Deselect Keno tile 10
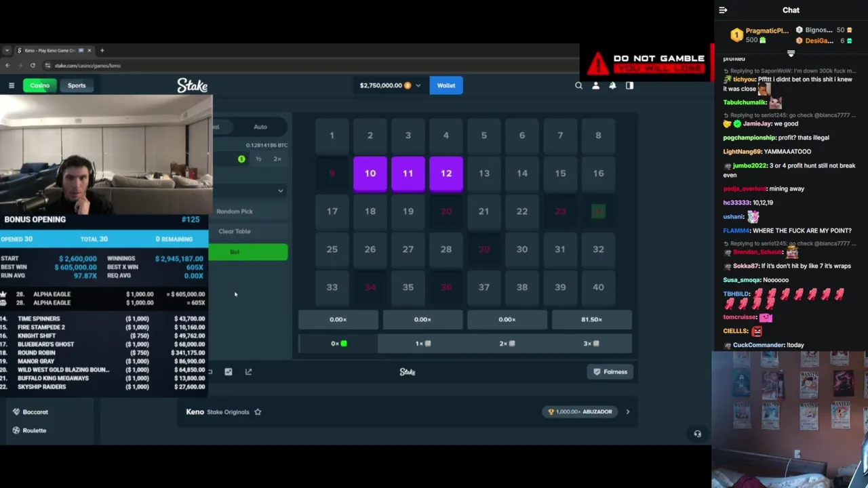 pos(370,174)
